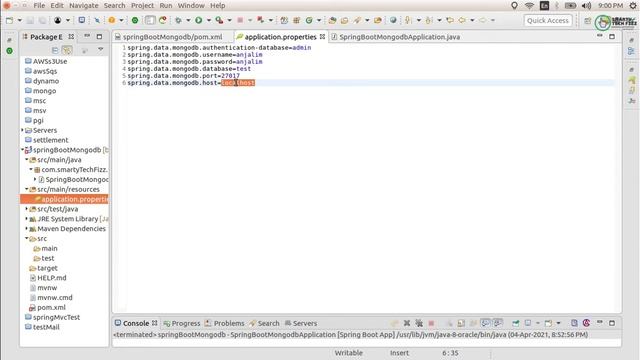
Task: Click the Run Last Tool external tools icon
Action: tap(219, 20)
